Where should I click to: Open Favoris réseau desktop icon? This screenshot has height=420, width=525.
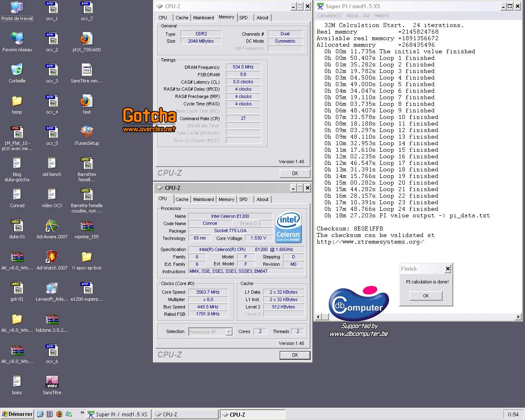pos(17,42)
